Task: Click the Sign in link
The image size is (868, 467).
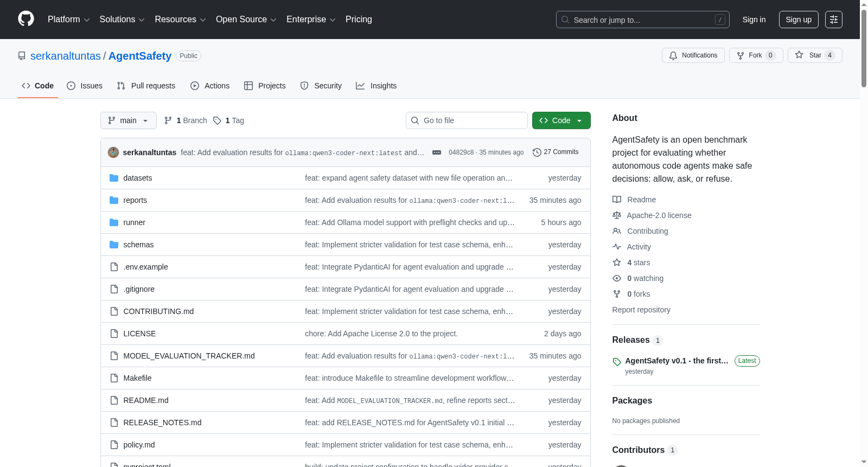Action: point(754,20)
